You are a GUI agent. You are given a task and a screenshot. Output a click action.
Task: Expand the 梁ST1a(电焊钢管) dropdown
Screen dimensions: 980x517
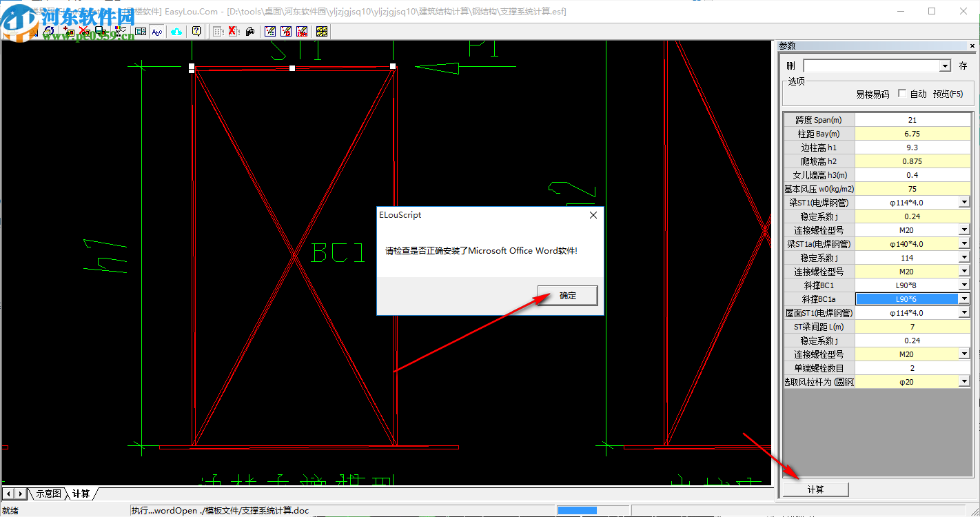coord(964,244)
